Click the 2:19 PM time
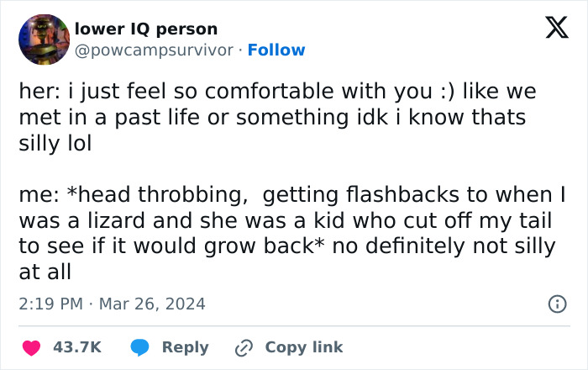This screenshot has height=370, width=588. pyautogui.click(x=50, y=304)
